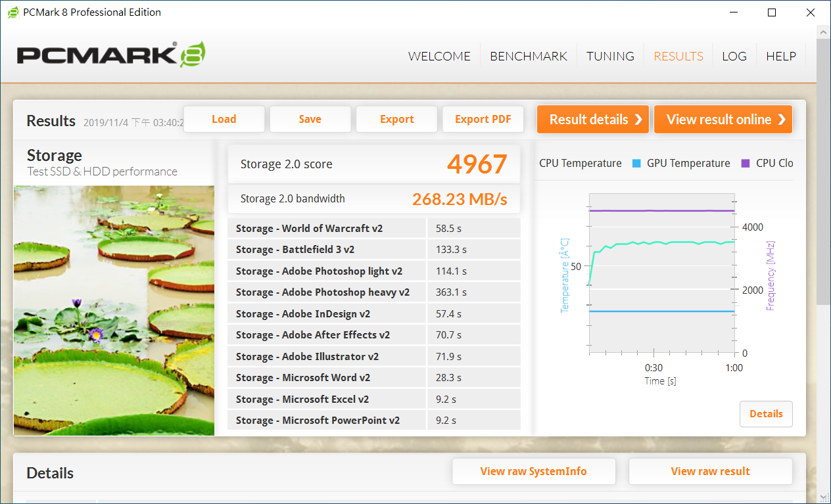Click the 28.3 s result value
The height and width of the screenshot is (504, 831).
[448, 378]
